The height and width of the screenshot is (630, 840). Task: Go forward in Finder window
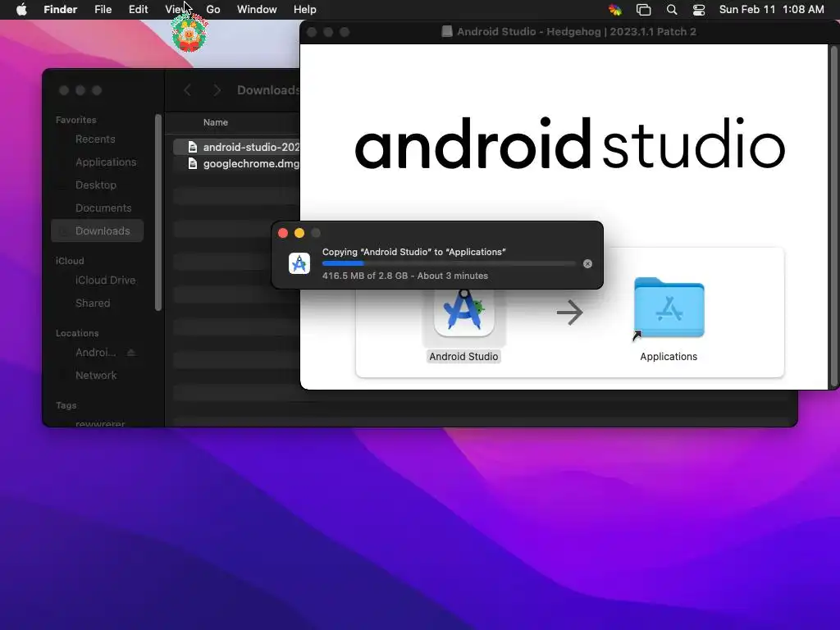(x=217, y=90)
